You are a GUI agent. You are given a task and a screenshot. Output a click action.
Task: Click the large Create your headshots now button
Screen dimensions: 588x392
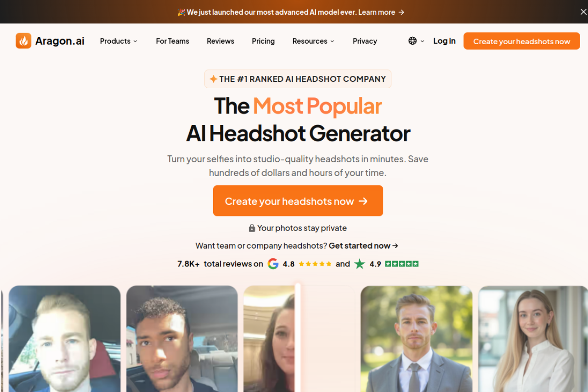(298, 201)
